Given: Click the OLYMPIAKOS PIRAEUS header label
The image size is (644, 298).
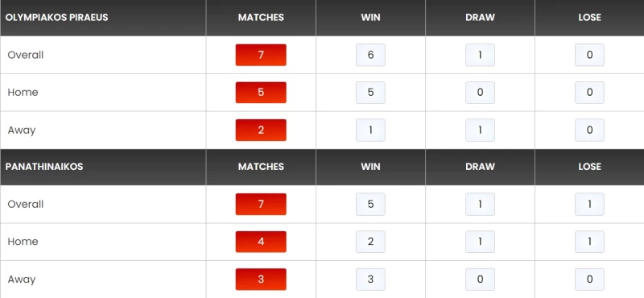Looking at the screenshot, I should point(56,17).
